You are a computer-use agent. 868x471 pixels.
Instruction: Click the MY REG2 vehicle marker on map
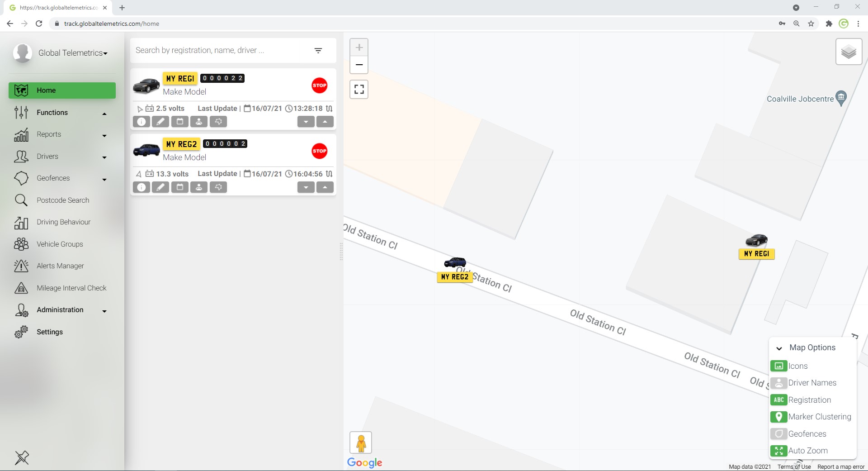455,263
